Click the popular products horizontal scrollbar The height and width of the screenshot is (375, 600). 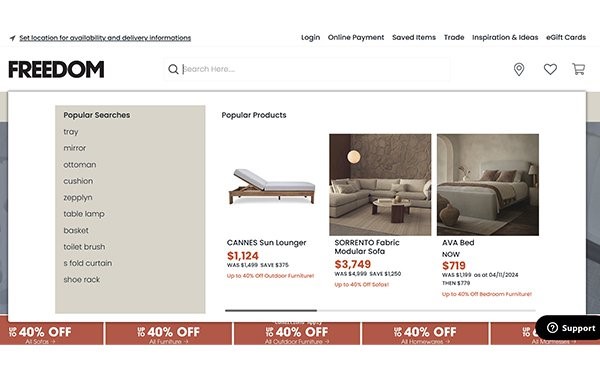pyautogui.click(x=380, y=311)
